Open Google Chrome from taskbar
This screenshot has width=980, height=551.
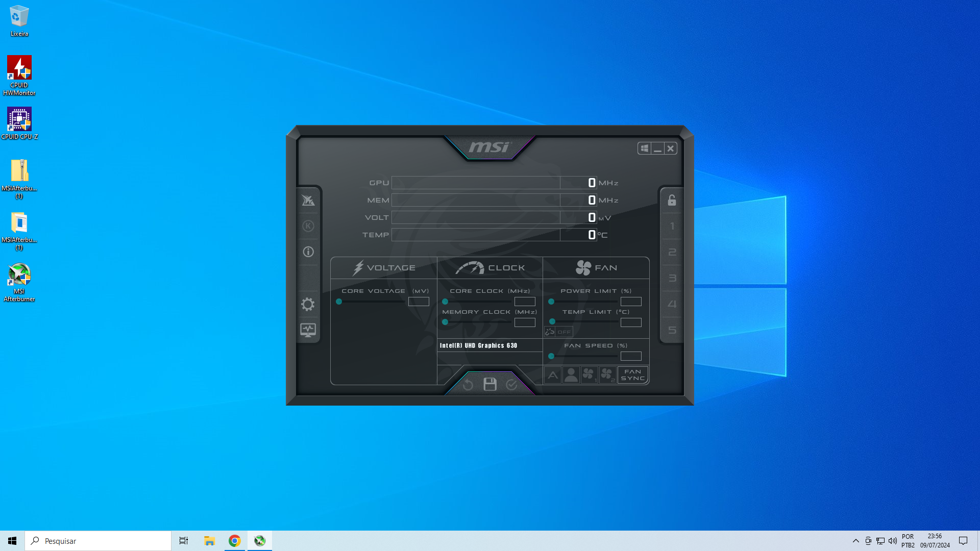[x=235, y=541]
